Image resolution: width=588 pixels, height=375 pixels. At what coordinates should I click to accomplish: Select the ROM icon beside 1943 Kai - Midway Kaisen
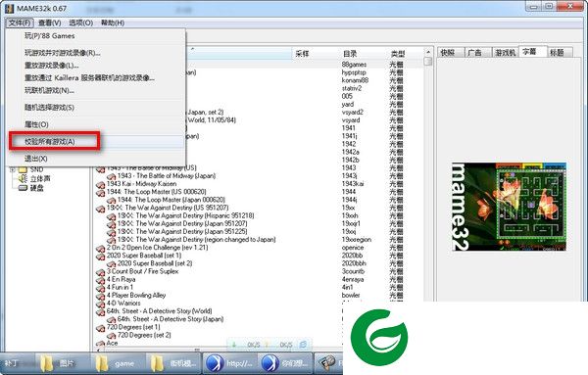[x=101, y=185]
